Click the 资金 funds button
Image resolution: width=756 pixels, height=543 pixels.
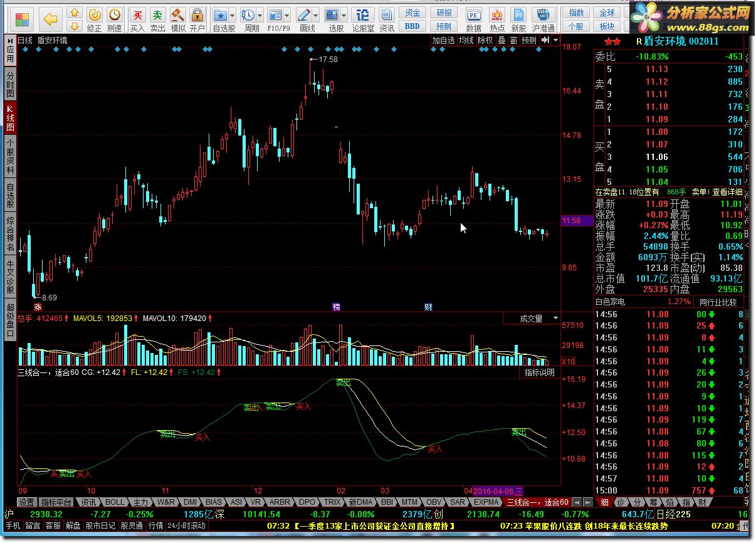click(x=412, y=13)
